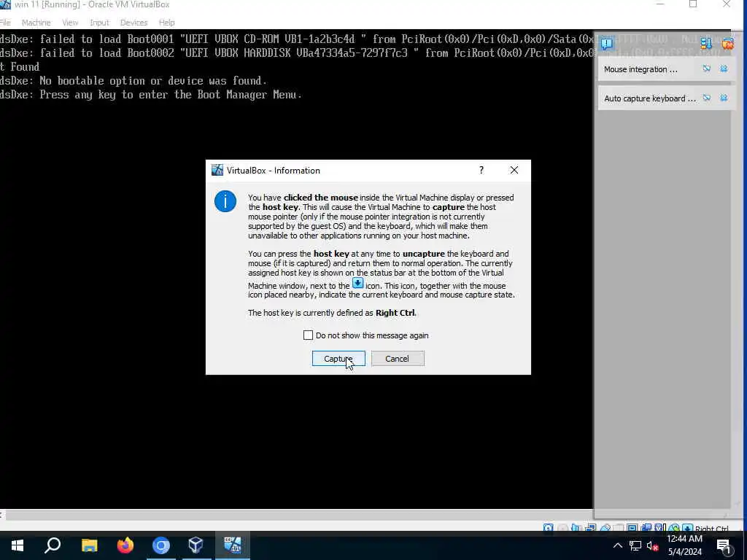Open the Machine menu
Viewport: 747px width, 560px height.
pyautogui.click(x=36, y=23)
